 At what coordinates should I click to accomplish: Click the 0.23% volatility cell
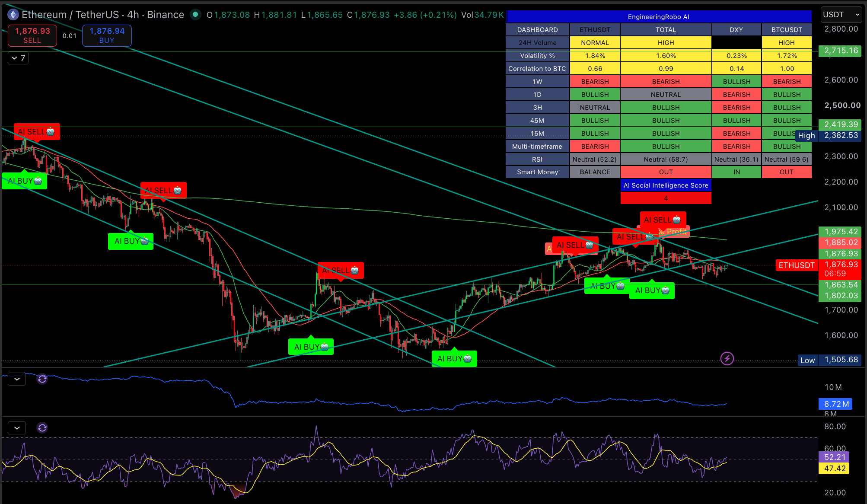(x=736, y=56)
